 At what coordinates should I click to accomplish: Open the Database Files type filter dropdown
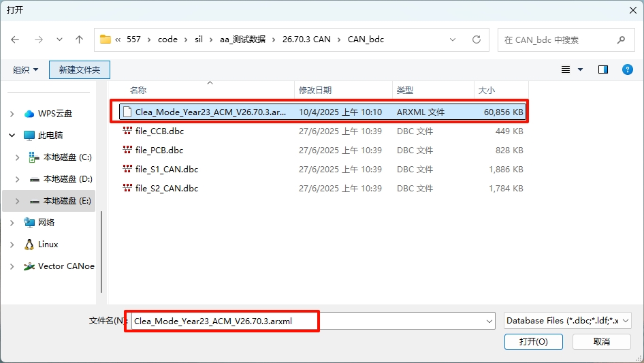[568, 320]
